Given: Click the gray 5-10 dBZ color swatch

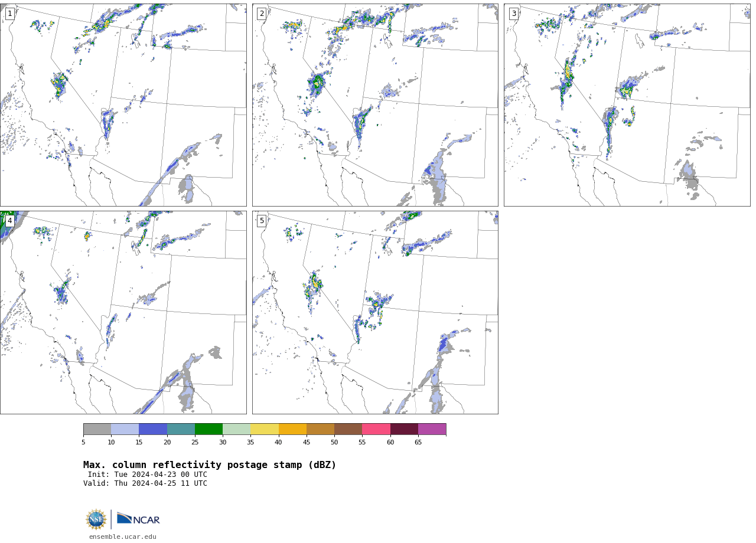Looking at the screenshot, I should click(x=97, y=429).
